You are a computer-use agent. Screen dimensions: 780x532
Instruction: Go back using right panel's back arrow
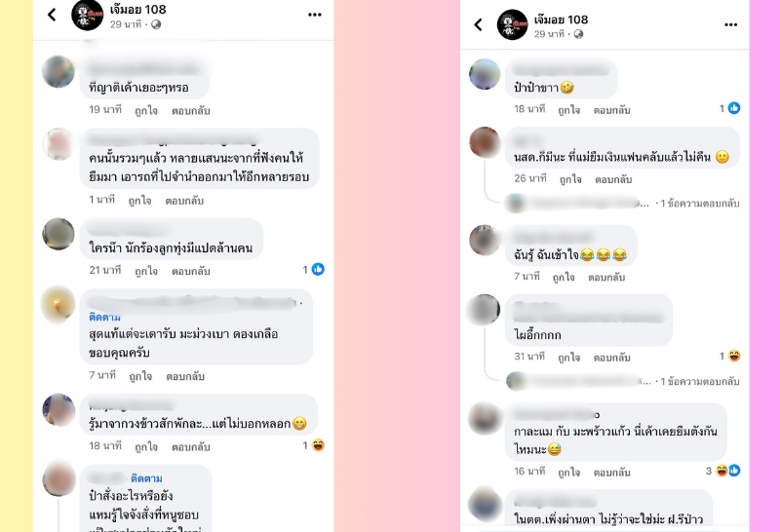click(478, 24)
